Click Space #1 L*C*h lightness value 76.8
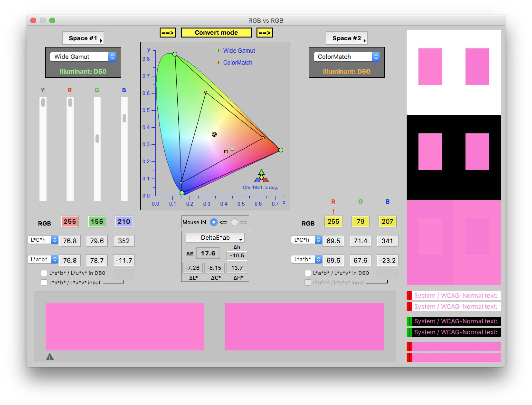 click(70, 241)
